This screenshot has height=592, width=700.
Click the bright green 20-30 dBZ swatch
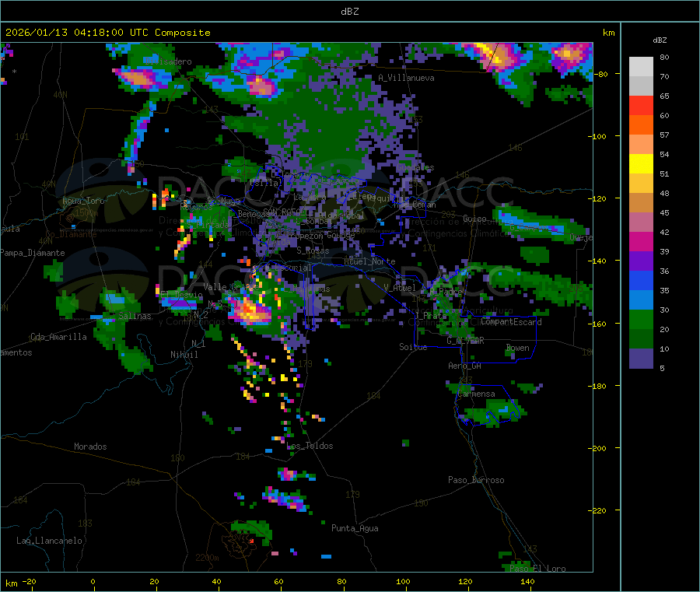click(641, 320)
